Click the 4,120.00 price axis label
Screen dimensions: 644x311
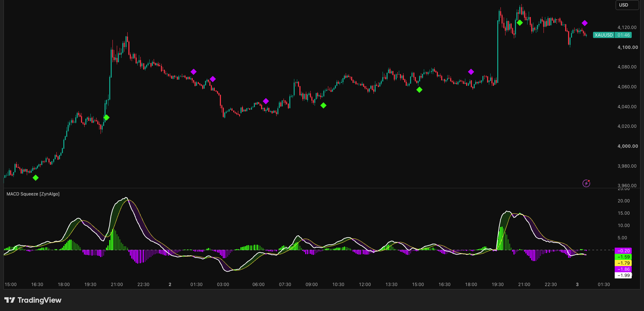[x=627, y=28]
